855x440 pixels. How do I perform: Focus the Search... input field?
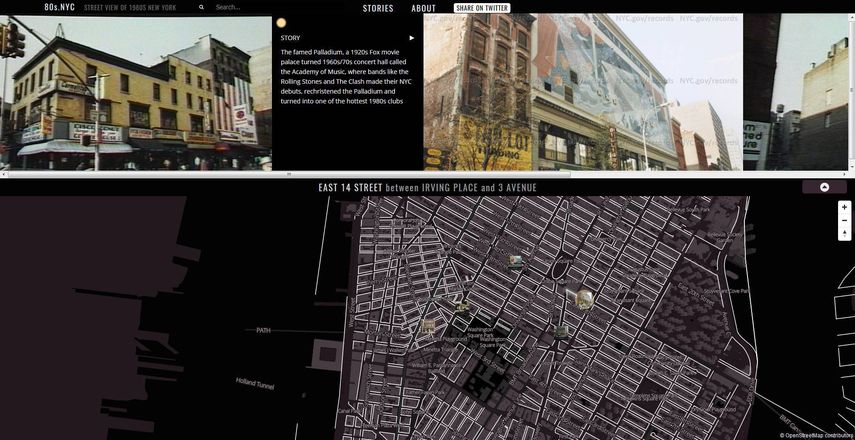(240, 8)
